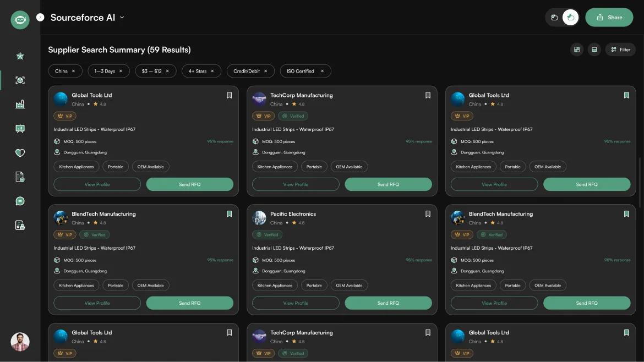Expand the sidebar with the arrow button
Screen dimensions: 644x362
(x=40, y=17)
